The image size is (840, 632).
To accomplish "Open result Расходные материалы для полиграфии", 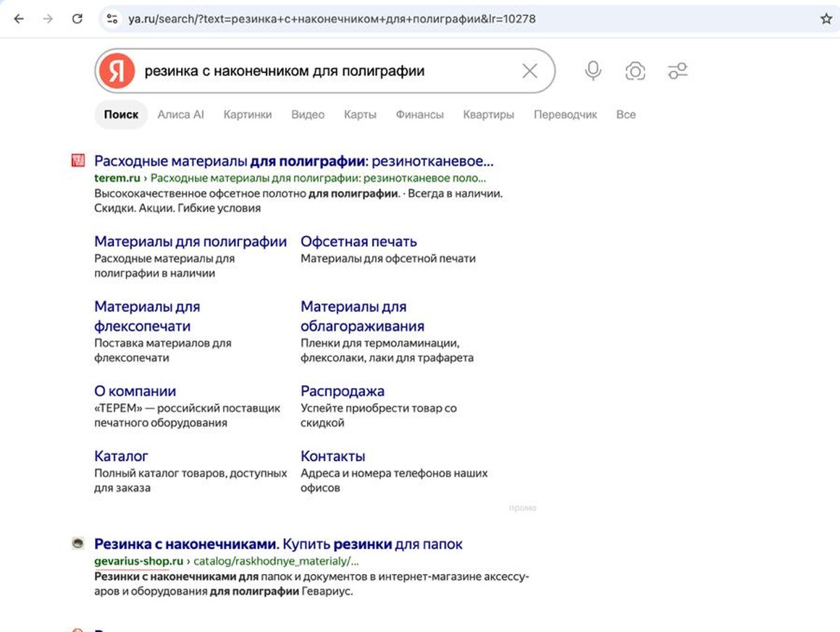I will [293, 161].
